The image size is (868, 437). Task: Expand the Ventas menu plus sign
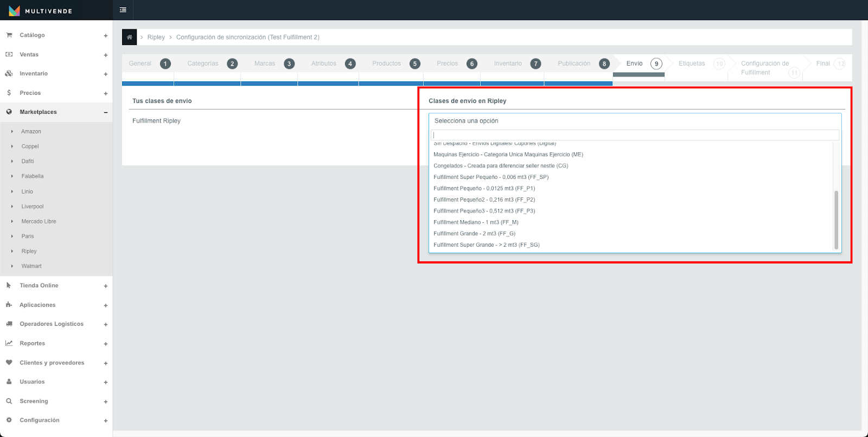coord(106,55)
